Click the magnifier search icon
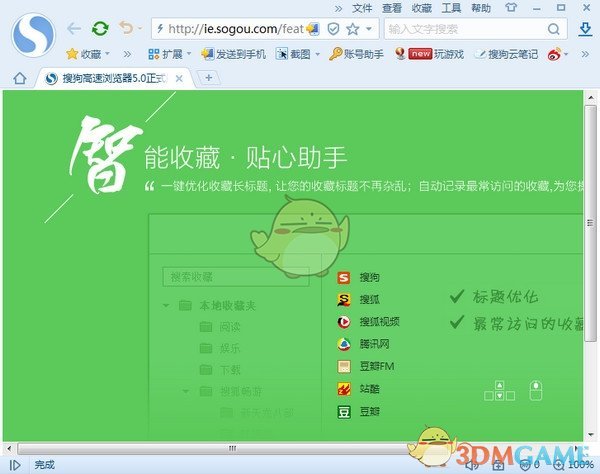Screen dimensions: 600x474 click(x=553, y=29)
